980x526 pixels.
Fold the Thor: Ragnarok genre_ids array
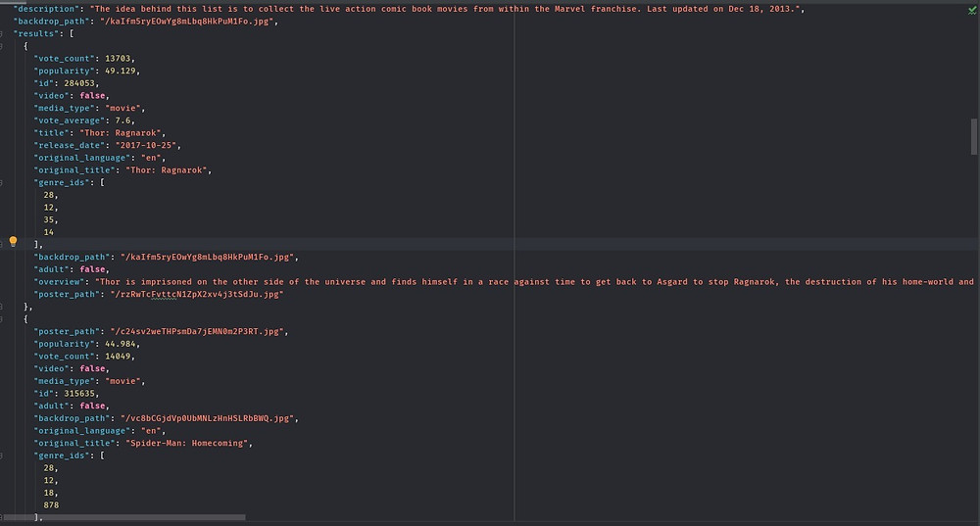(2, 182)
